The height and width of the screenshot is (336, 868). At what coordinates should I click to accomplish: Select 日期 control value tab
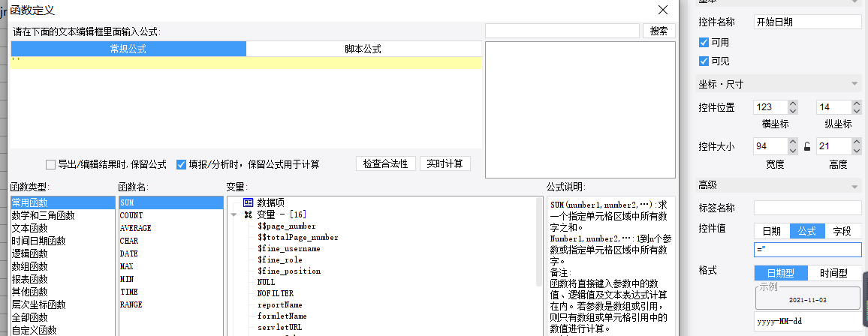click(x=772, y=231)
